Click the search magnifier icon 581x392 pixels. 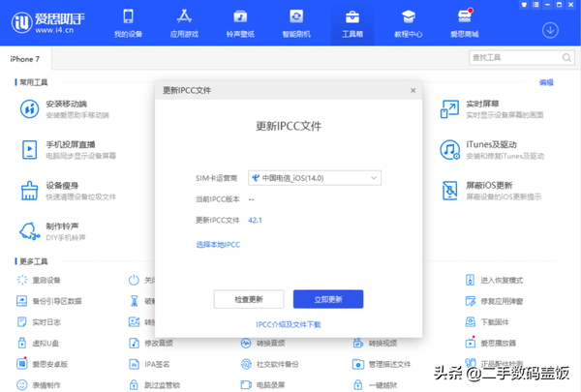pos(566,57)
